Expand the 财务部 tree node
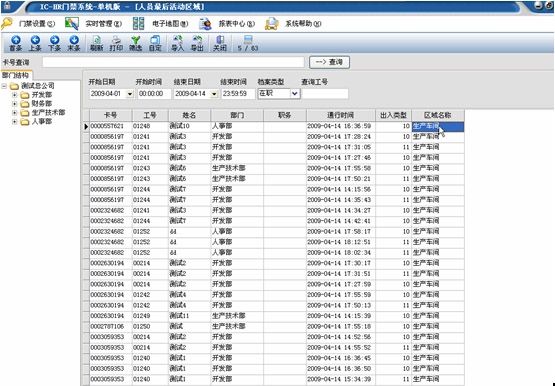The width and height of the screenshot is (555, 386). [15, 104]
